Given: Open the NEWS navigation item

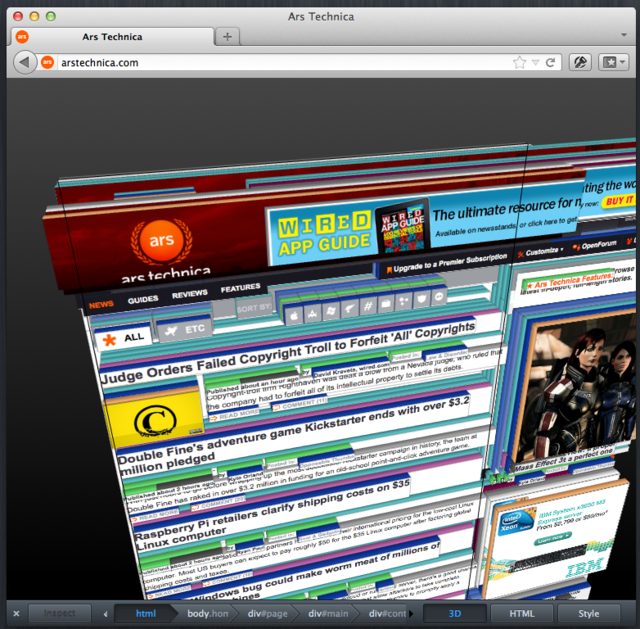Looking at the screenshot, I should point(101,305).
